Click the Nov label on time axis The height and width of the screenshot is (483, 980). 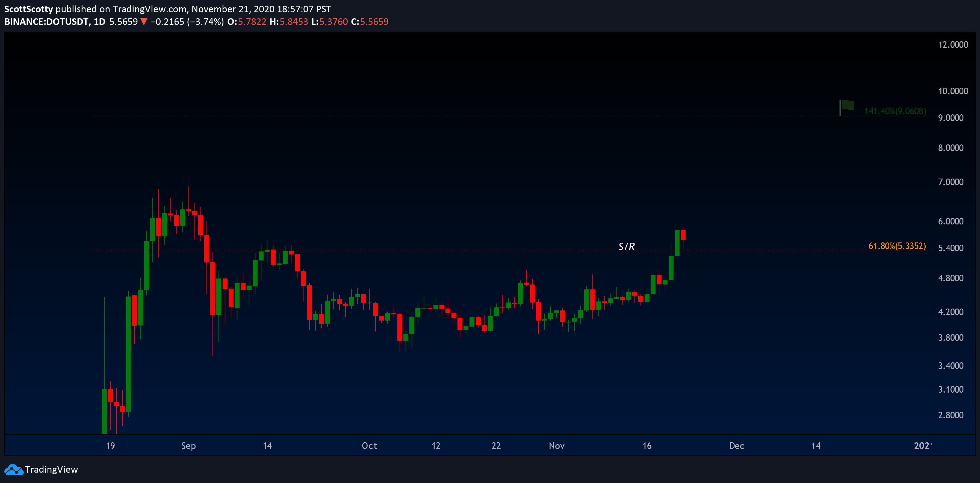[x=557, y=446]
